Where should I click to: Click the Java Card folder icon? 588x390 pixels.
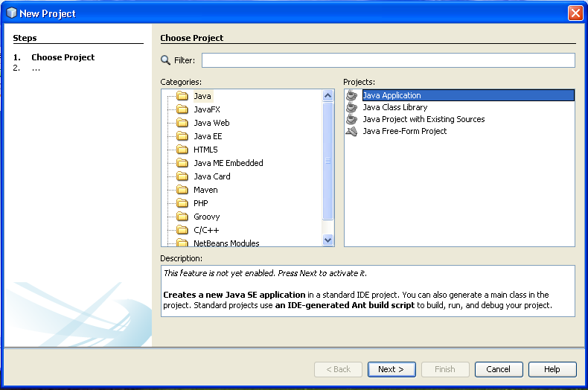point(182,176)
